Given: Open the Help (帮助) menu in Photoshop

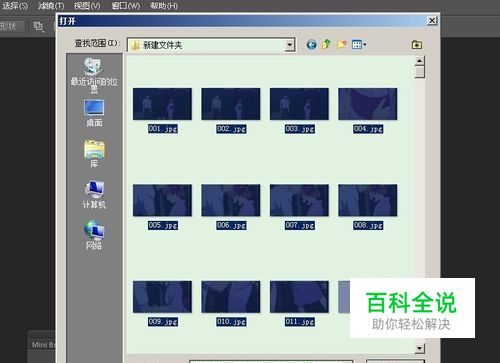Looking at the screenshot, I should pos(164,6).
